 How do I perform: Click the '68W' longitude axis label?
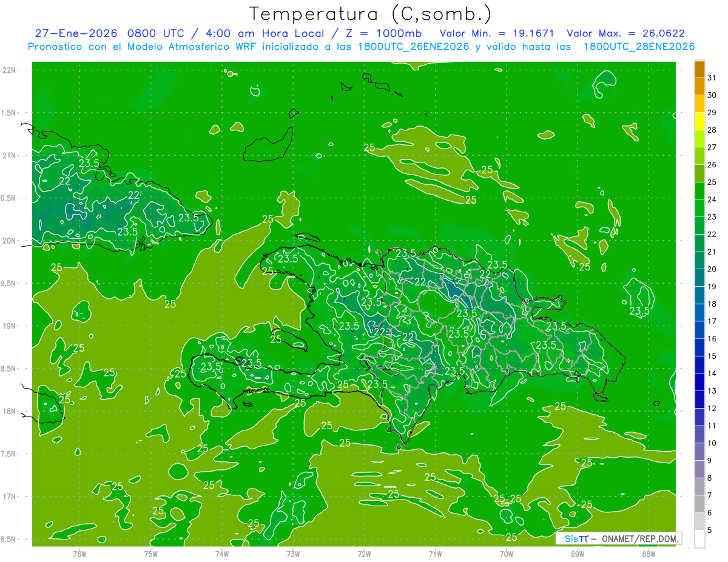click(649, 554)
